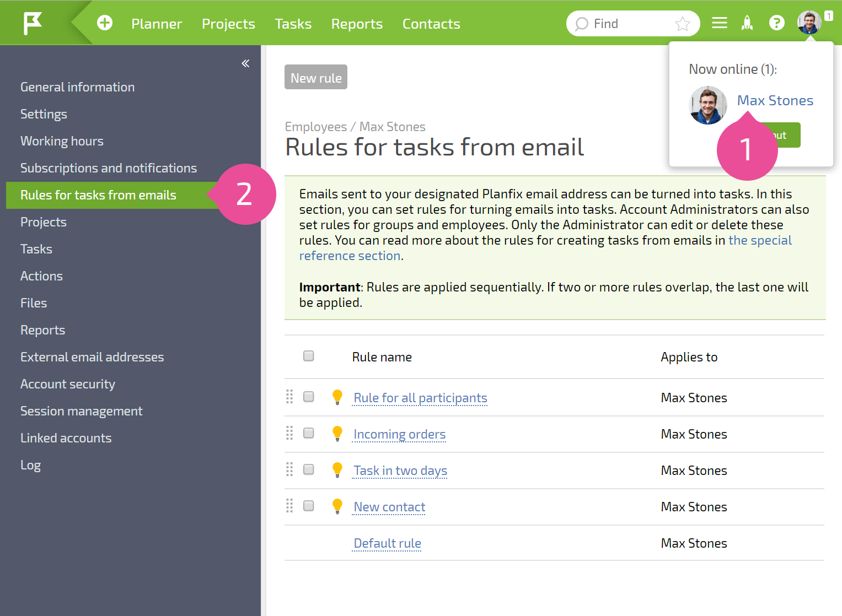This screenshot has height=616, width=842.
Task: Click in the Find search field
Action: coord(633,24)
